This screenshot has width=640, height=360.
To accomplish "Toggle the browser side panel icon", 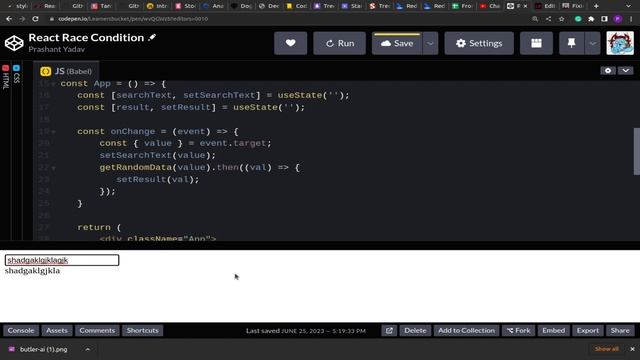I will tap(604, 19).
